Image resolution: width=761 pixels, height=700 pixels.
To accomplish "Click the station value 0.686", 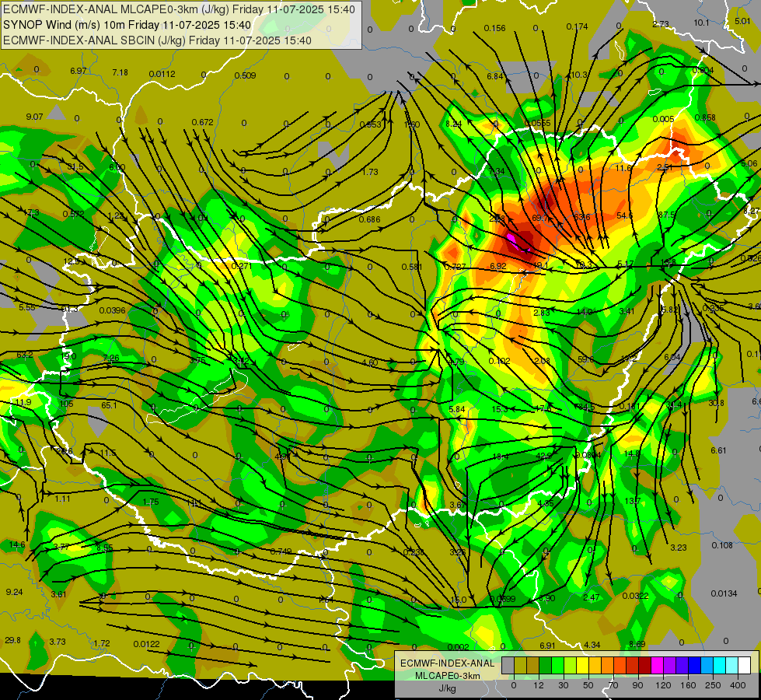I will tap(370, 219).
